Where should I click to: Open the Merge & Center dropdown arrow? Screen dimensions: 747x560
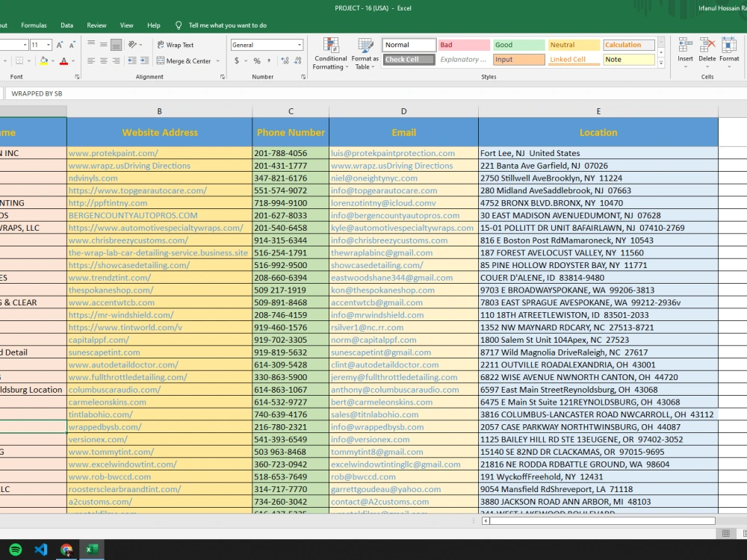coord(217,61)
